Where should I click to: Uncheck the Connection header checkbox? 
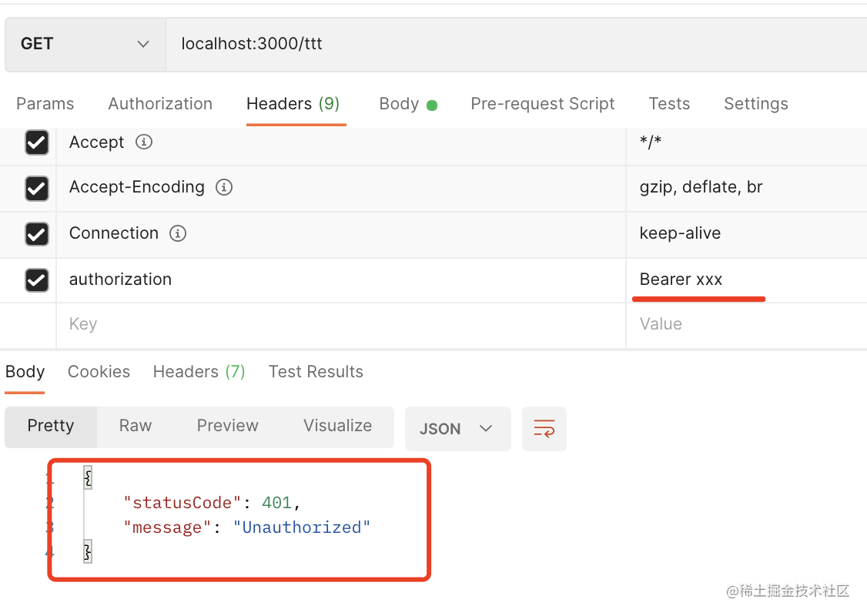tap(37, 233)
